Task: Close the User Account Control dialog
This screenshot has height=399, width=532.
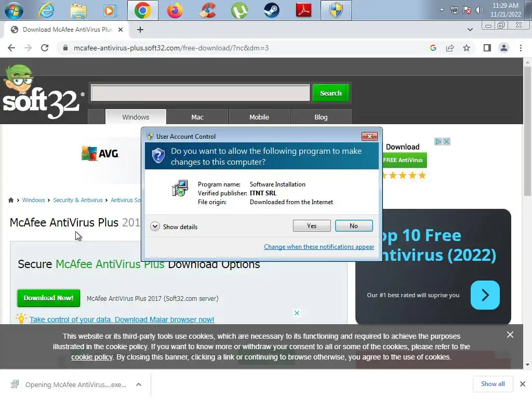Action: click(369, 137)
